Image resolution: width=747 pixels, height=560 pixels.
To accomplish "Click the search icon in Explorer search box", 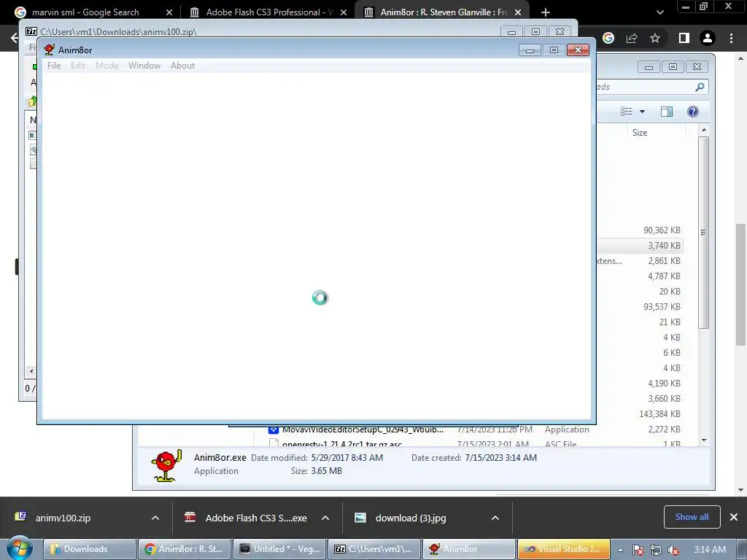I will tap(700, 87).
